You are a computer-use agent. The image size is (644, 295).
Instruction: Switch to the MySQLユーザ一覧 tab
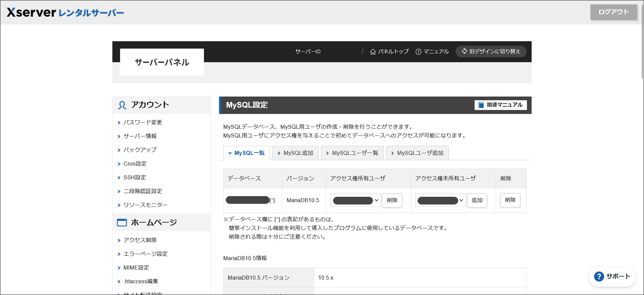pyautogui.click(x=352, y=153)
